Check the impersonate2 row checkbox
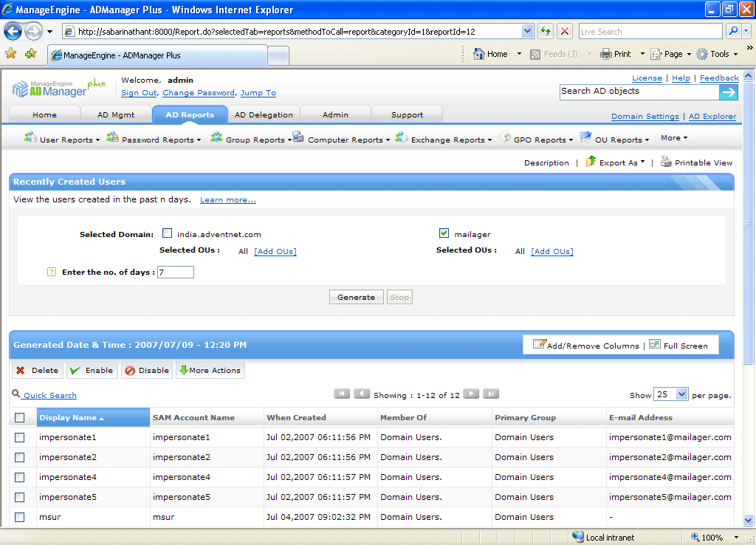The height and width of the screenshot is (545, 756). click(20, 457)
